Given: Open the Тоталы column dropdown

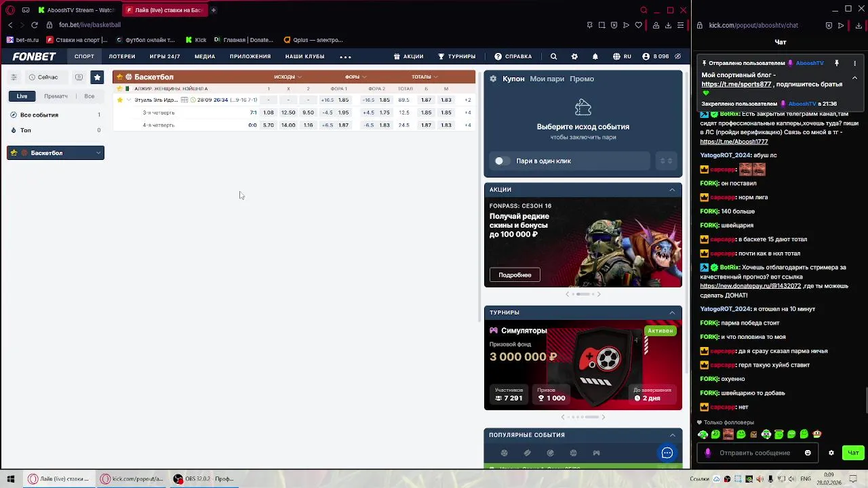Looking at the screenshot, I should (425, 77).
